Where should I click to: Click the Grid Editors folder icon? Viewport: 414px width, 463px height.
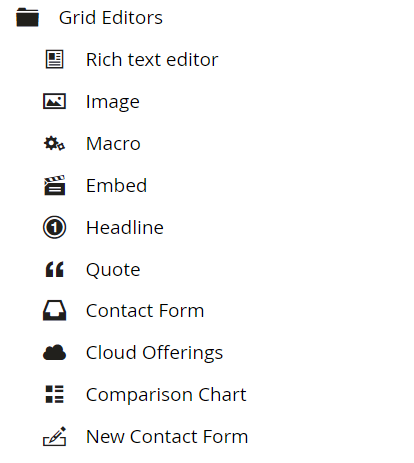coord(28,17)
